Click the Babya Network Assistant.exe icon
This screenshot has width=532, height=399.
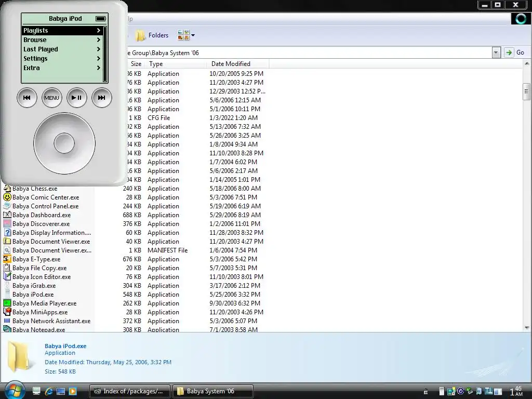tap(7, 321)
